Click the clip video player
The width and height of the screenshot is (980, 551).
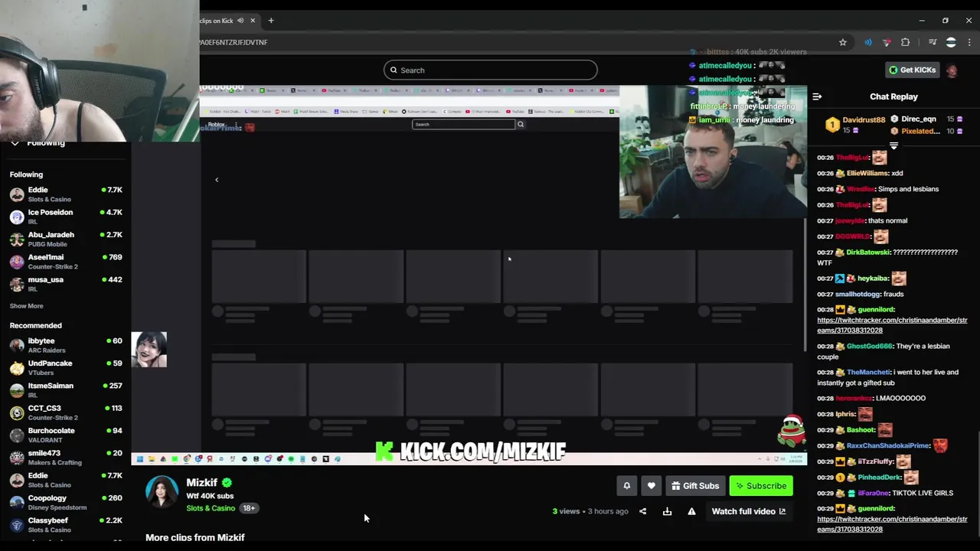(x=469, y=275)
